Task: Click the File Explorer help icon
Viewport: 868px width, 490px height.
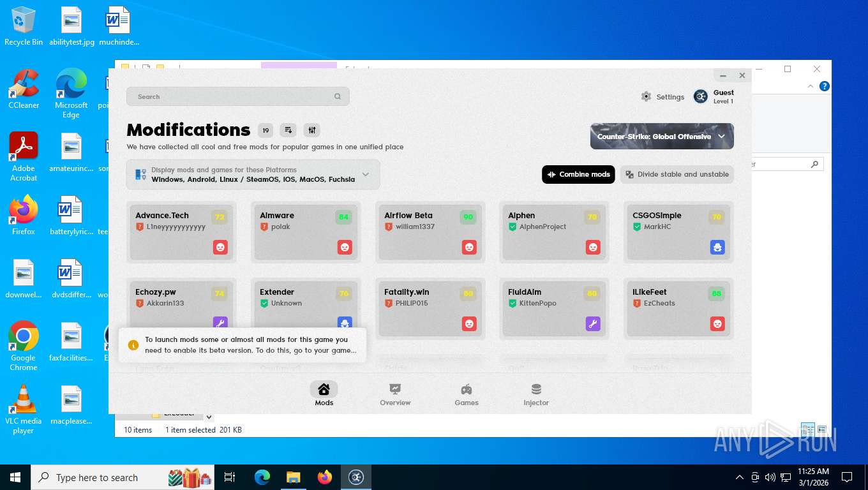Action: [824, 86]
